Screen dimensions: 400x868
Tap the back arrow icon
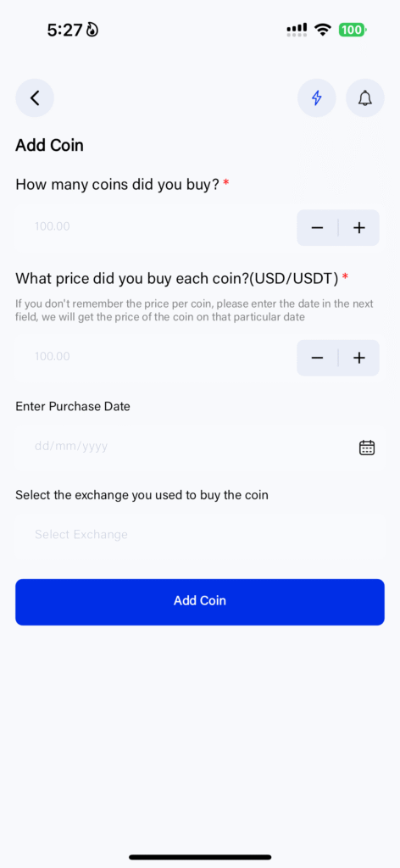(34, 98)
